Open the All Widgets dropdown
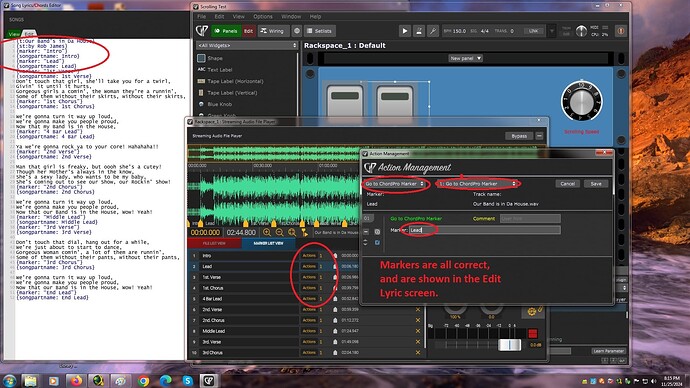 (247, 45)
